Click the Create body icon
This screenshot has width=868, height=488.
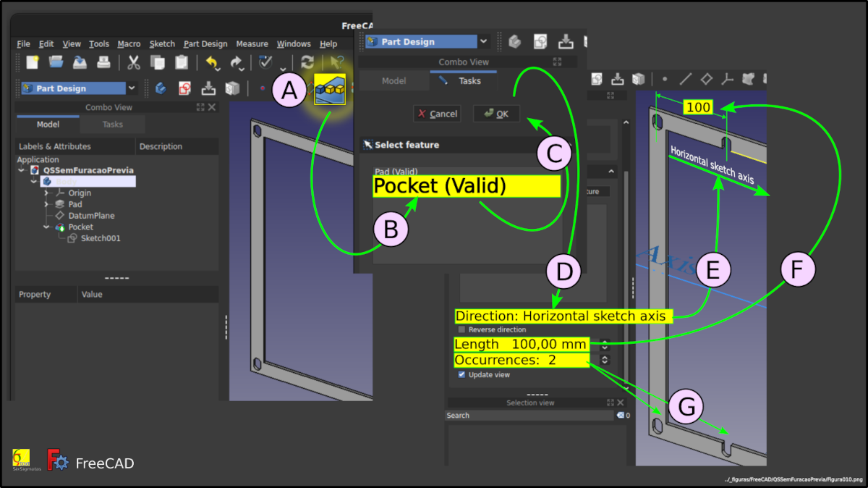click(x=161, y=88)
